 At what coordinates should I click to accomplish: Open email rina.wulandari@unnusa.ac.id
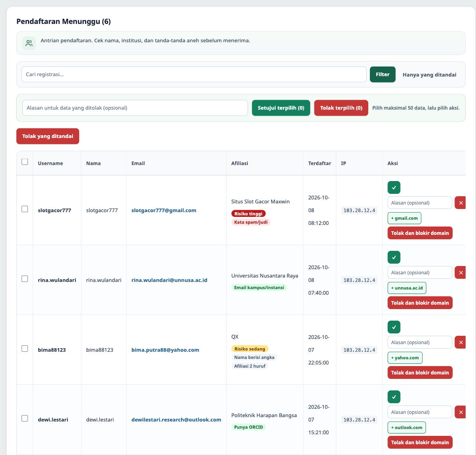[169, 280]
